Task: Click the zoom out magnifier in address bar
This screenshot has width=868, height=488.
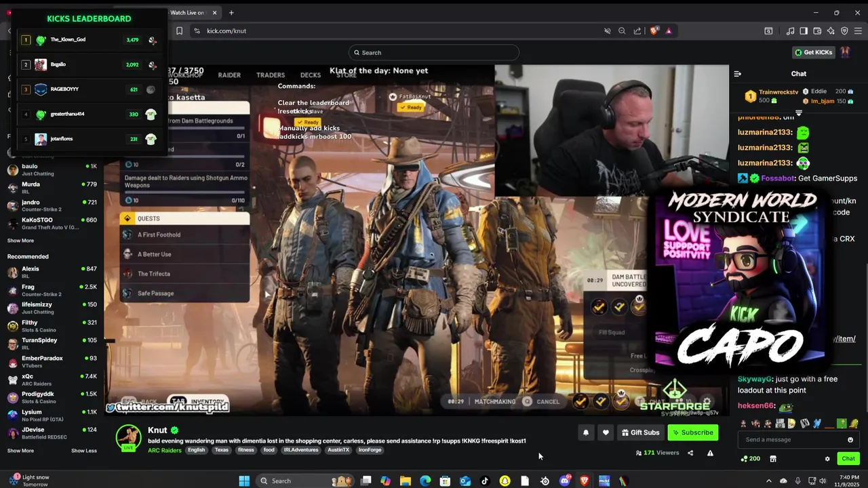Action: tap(622, 30)
